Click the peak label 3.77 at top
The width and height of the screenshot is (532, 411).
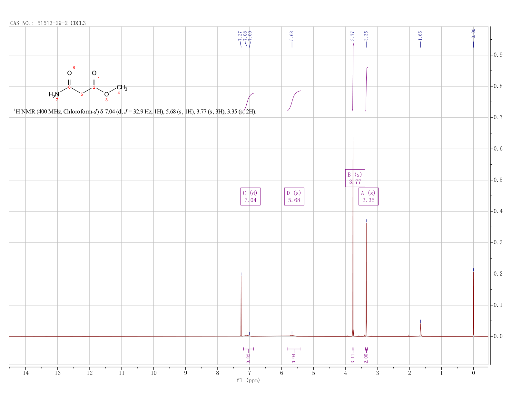click(352, 36)
